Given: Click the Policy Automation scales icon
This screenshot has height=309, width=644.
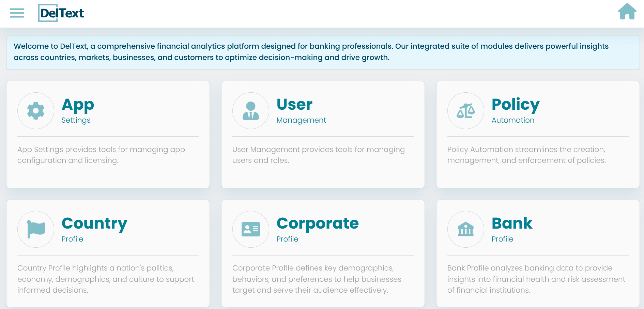Looking at the screenshot, I should [x=466, y=111].
